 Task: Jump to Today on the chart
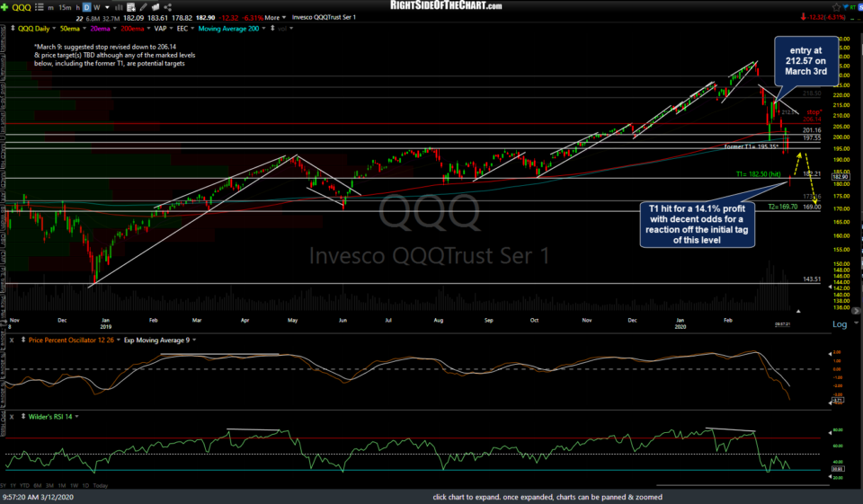(101, 486)
